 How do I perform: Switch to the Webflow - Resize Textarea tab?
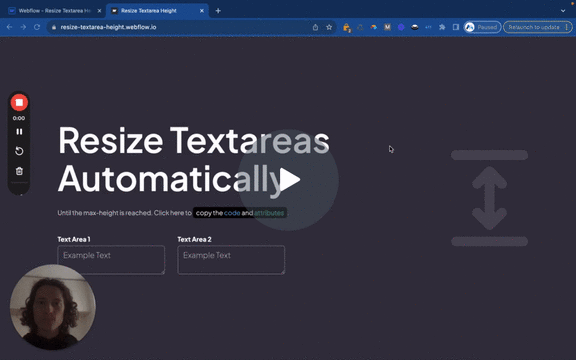click(55, 11)
